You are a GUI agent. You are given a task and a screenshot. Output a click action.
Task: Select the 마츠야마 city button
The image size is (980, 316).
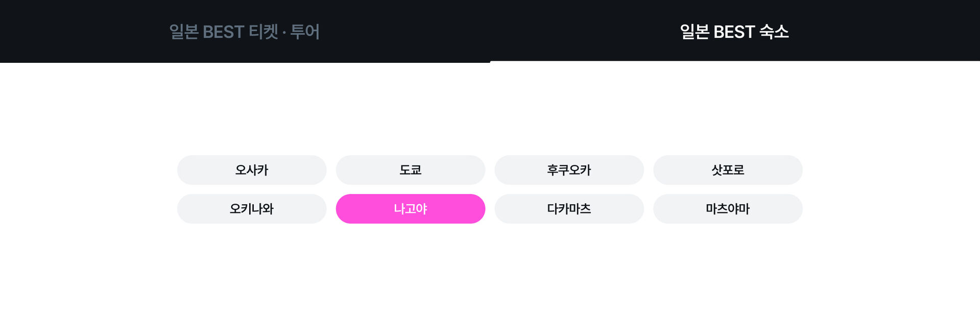pyautogui.click(x=728, y=209)
